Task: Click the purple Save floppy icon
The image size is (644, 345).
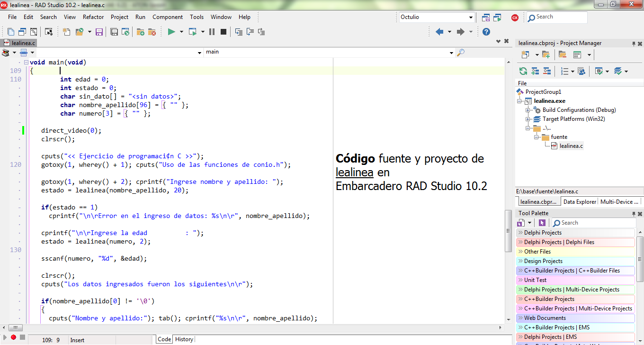Action: click(99, 32)
